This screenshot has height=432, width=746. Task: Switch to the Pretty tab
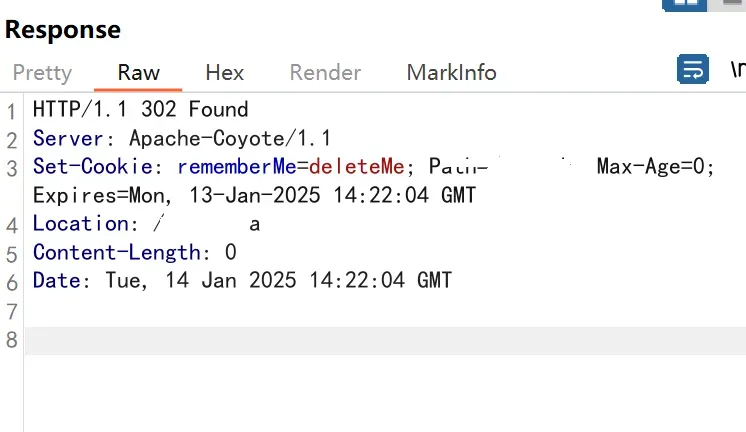pos(42,73)
